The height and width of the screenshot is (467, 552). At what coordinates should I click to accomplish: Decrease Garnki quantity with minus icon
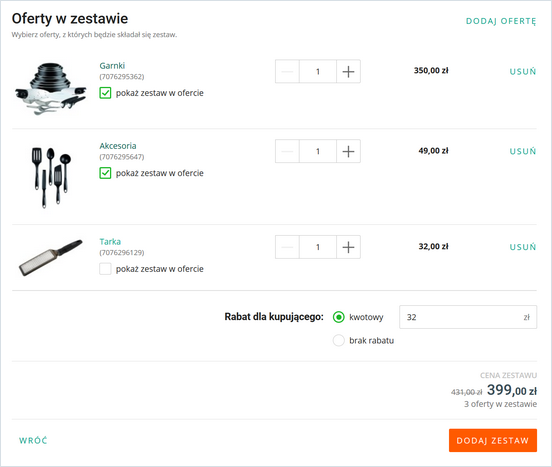click(x=287, y=71)
